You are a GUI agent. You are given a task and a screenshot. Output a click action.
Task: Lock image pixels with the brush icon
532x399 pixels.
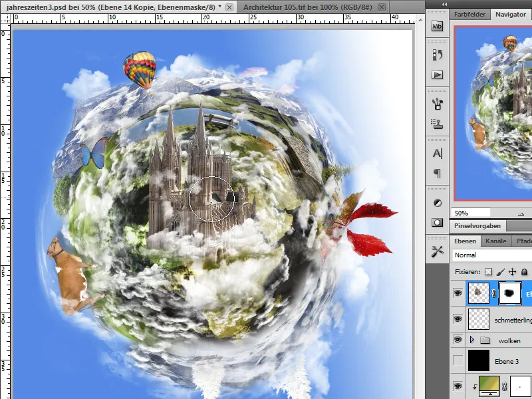500,272
